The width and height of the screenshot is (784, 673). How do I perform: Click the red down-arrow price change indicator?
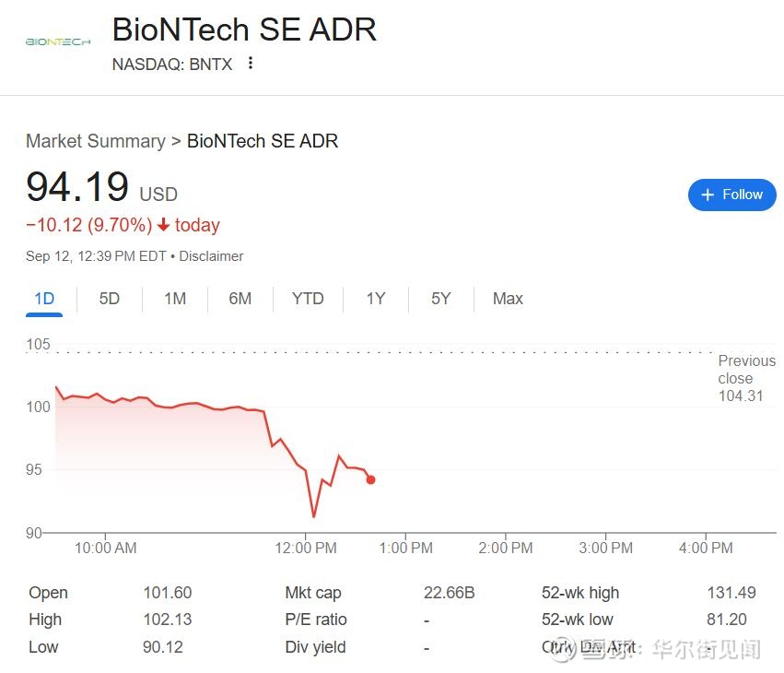click(163, 225)
